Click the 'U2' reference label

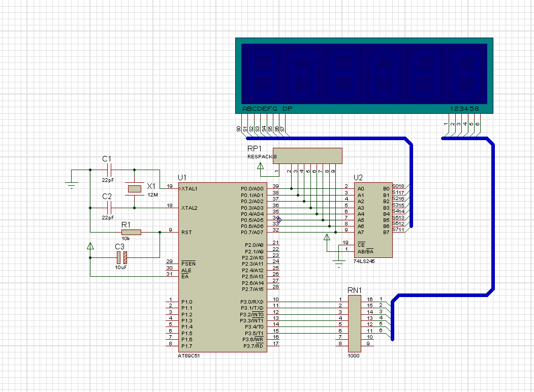[358, 178]
